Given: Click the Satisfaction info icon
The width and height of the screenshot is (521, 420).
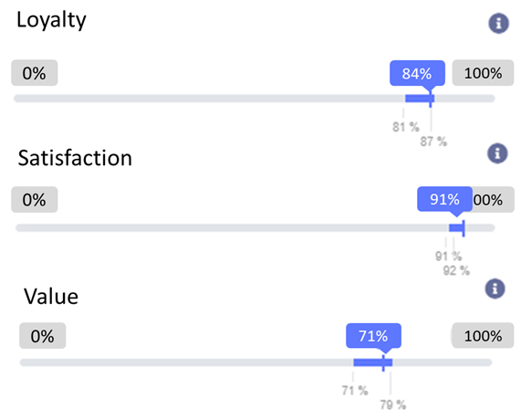Looking at the screenshot, I should [x=497, y=153].
